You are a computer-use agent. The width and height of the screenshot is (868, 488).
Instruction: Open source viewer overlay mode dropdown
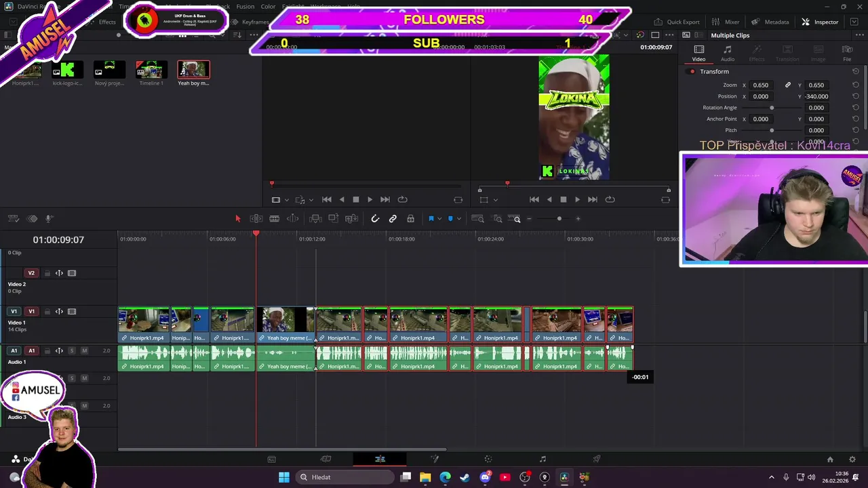pyautogui.click(x=287, y=200)
